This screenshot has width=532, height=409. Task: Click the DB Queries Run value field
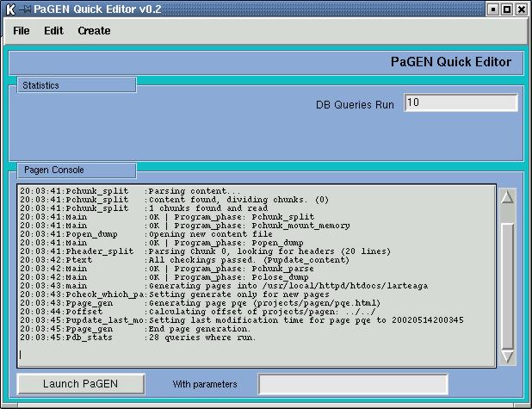461,102
